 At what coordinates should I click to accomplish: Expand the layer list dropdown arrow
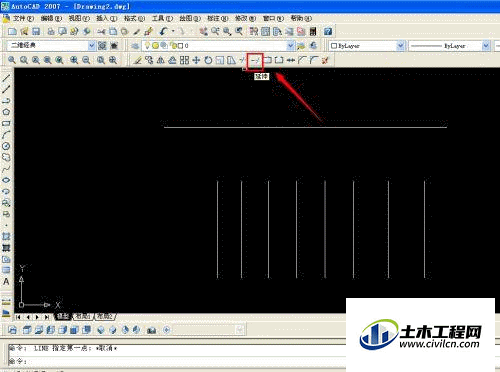291,46
